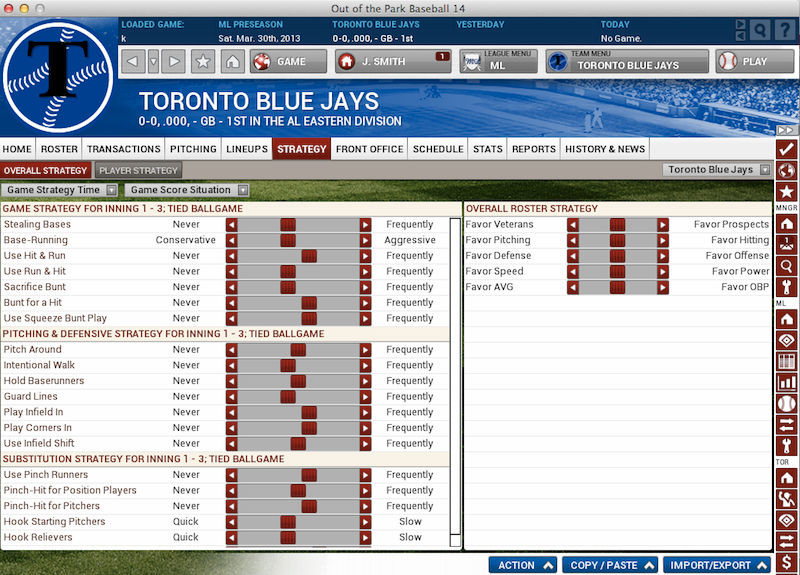
Task: Click Favor OBP right arrow on Favor AVG row
Action: (663, 287)
